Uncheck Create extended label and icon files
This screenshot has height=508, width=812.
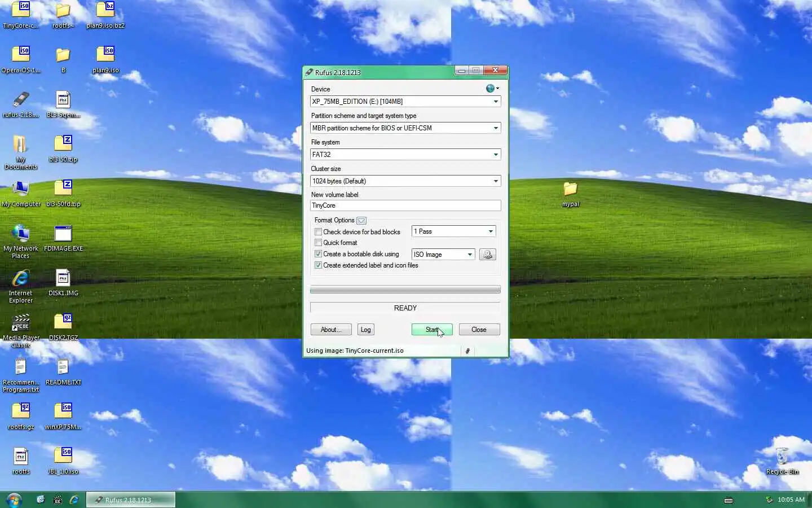point(318,265)
